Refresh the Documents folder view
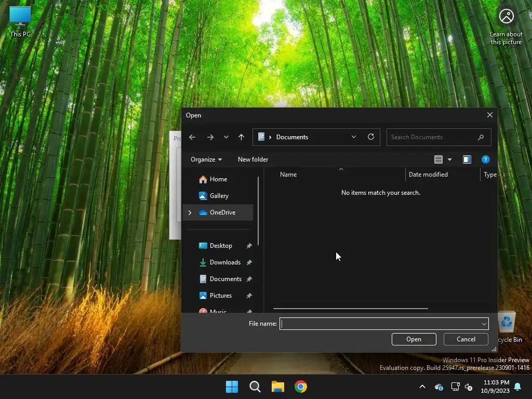This screenshot has height=399, width=532. coord(371,137)
